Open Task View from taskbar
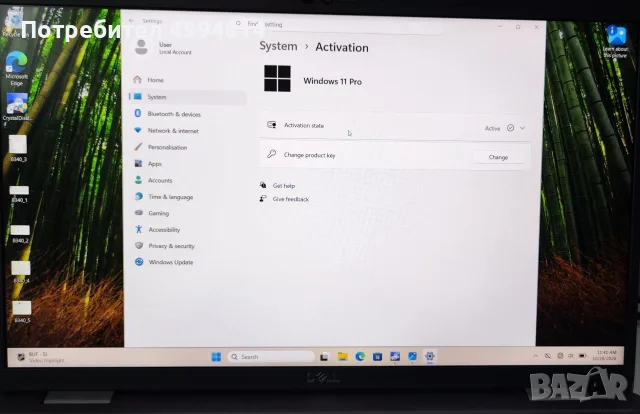Viewport: 640px width, 414px height. pyautogui.click(x=324, y=357)
